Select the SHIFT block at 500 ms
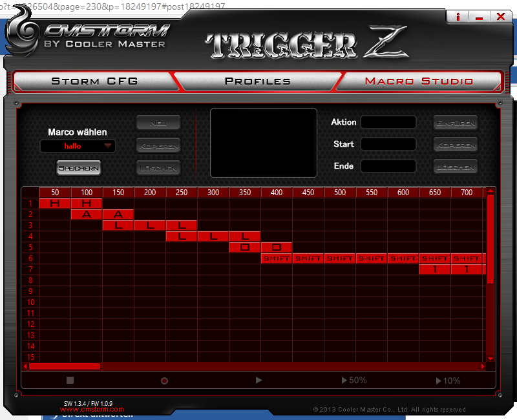The width and height of the screenshot is (517, 420). point(340,258)
